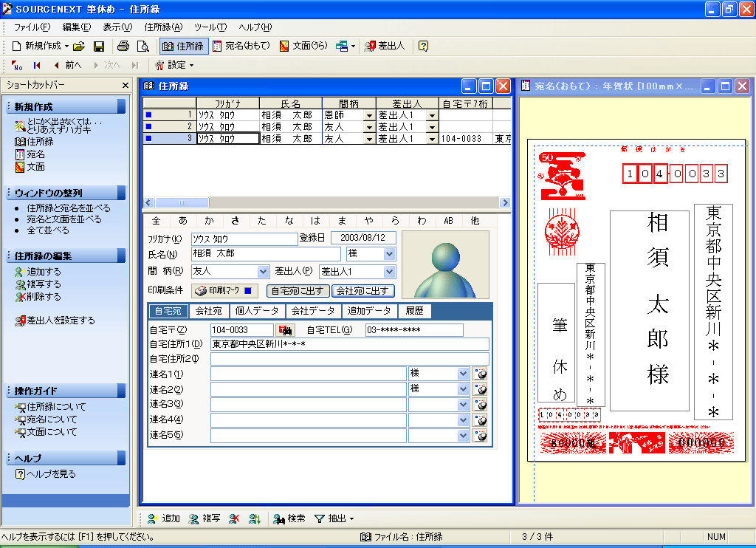Image resolution: width=756 pixels, height=548 pixels.
Task: Open the 抽出 filter dropdown
Action: pyautogui.click(x=334, y=518)
